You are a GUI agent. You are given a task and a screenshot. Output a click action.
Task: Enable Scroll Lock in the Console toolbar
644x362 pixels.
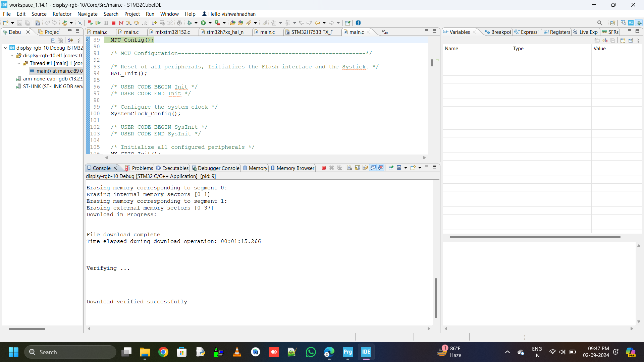(x=357, y=168)
